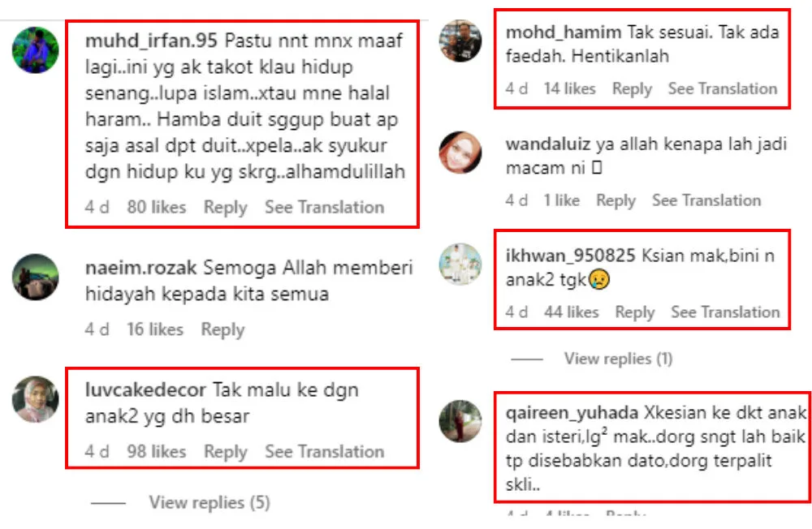Open qaireen_yuhada's profile picture
This screenshot has width=812, height=529.
click(x=460, y=421)
